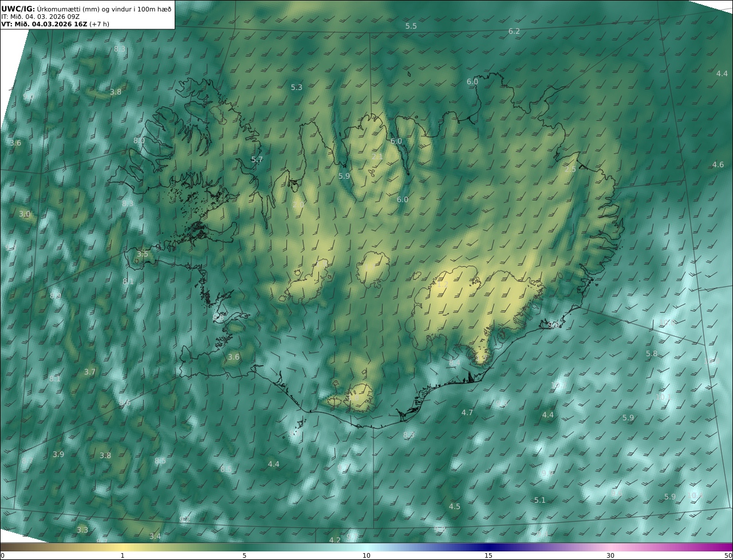Viewport: 733px width, 560px height.
Task: Click the precipitation value 4.5
Action: click(455, 507)
